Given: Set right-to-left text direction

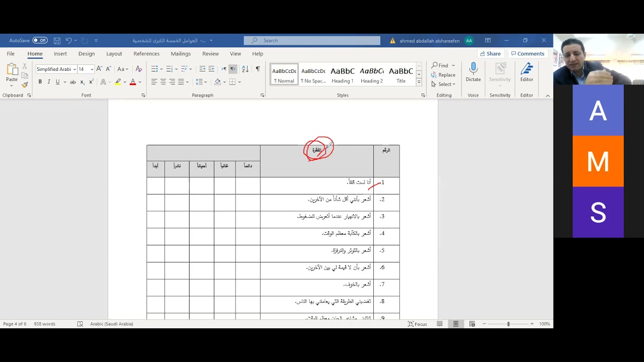Looking at the screenshot, I should [233, 69].
